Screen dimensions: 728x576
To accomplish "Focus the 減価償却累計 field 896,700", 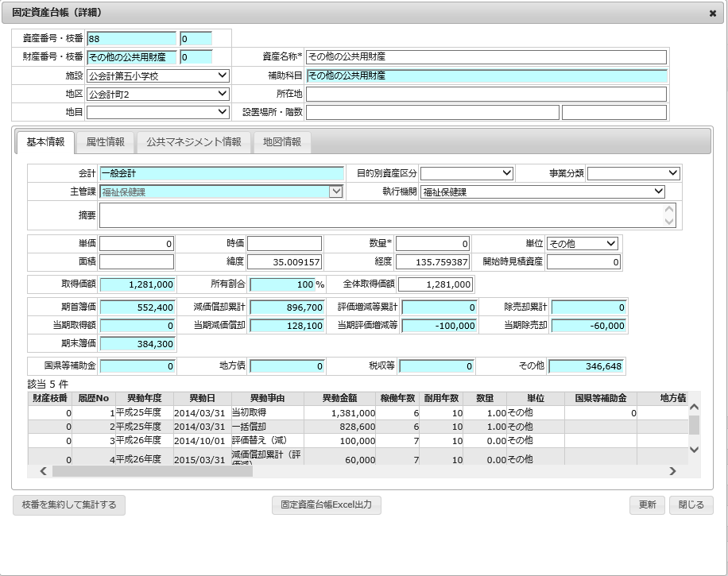I will tap(287, 307).
